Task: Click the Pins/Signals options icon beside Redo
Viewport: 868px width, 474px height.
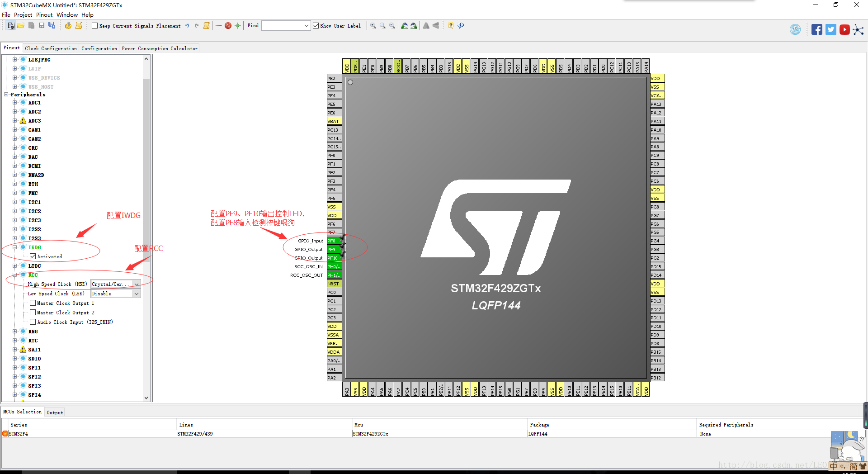Action: click(x=207, y=26)
